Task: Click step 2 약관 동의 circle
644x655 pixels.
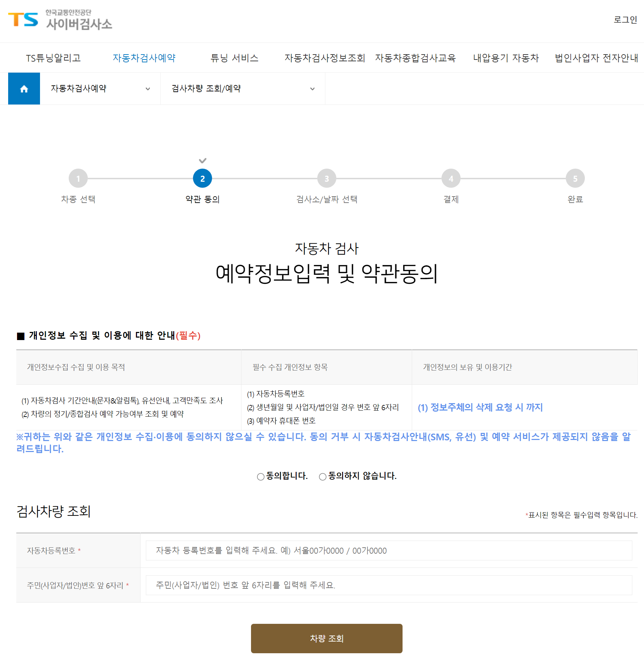Action: pos(203,179)
